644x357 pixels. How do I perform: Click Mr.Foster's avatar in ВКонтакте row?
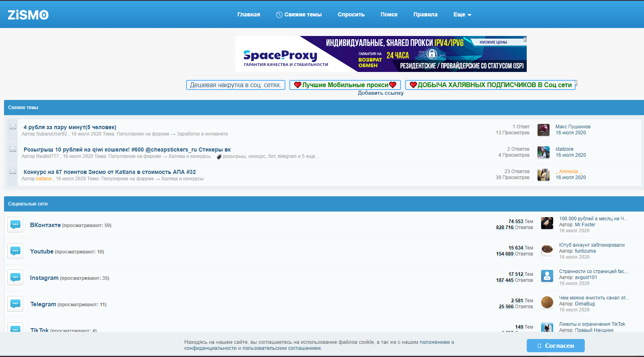547,223
